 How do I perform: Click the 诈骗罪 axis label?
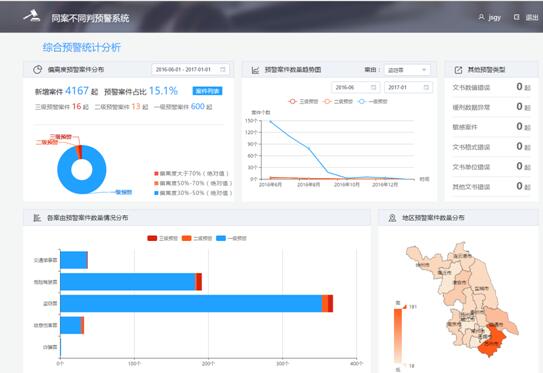[x=50, y=347]
